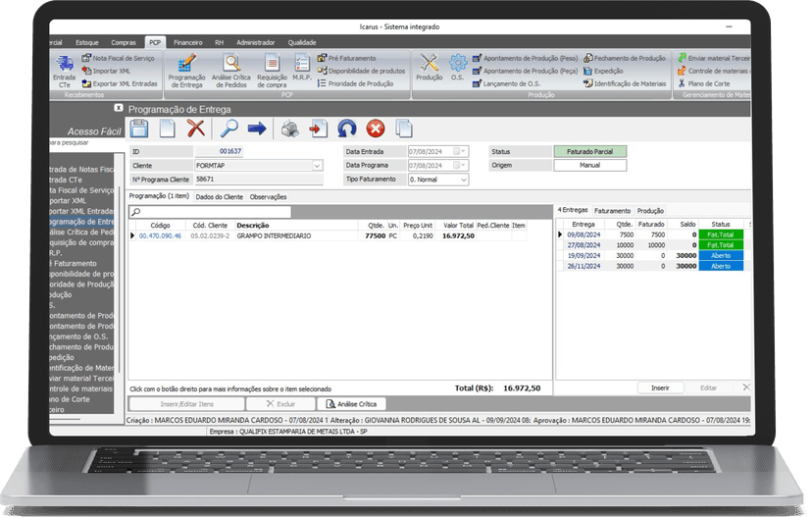The height and width of the screenshot is (517, 812).
Task: Click the page with red arrow icon
Action: [x=319, y=129]
